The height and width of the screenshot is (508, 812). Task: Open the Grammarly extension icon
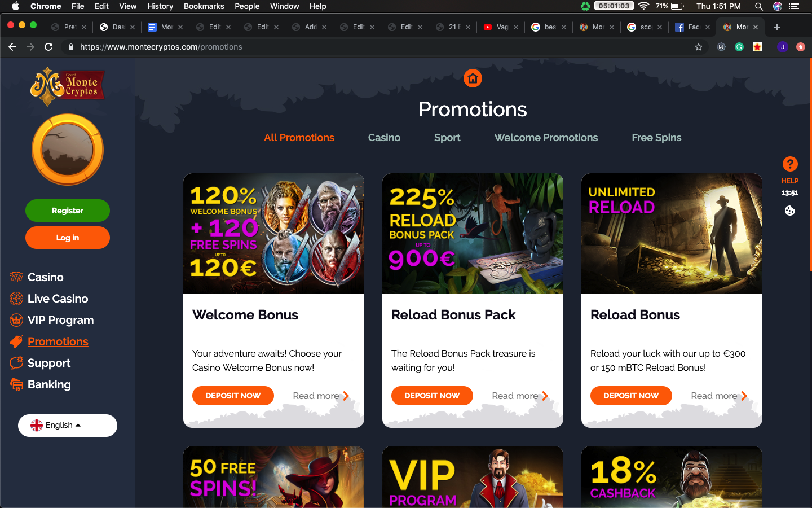tap(739, 47)
